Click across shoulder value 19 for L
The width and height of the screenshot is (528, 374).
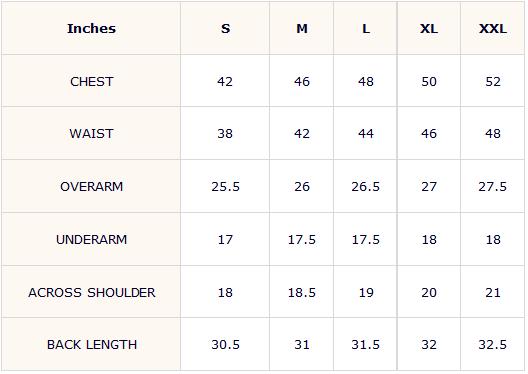(366, 292)
